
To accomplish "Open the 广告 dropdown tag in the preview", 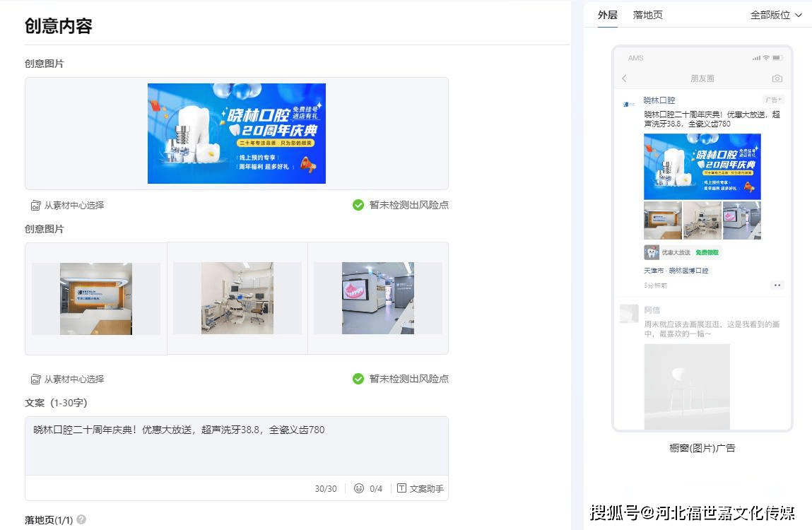I will pyautogui.click(x=773, y=100).
